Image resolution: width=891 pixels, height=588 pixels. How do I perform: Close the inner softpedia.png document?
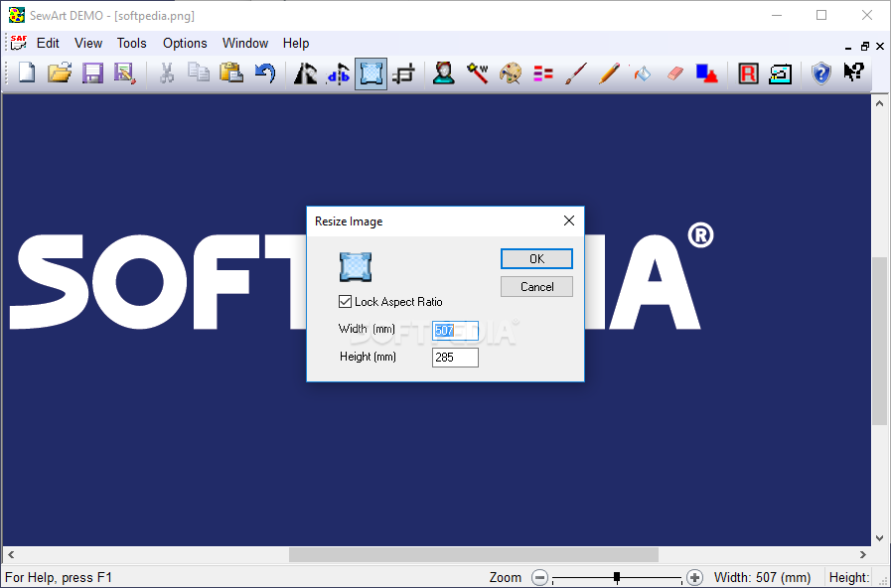click(x=880, y=46)
